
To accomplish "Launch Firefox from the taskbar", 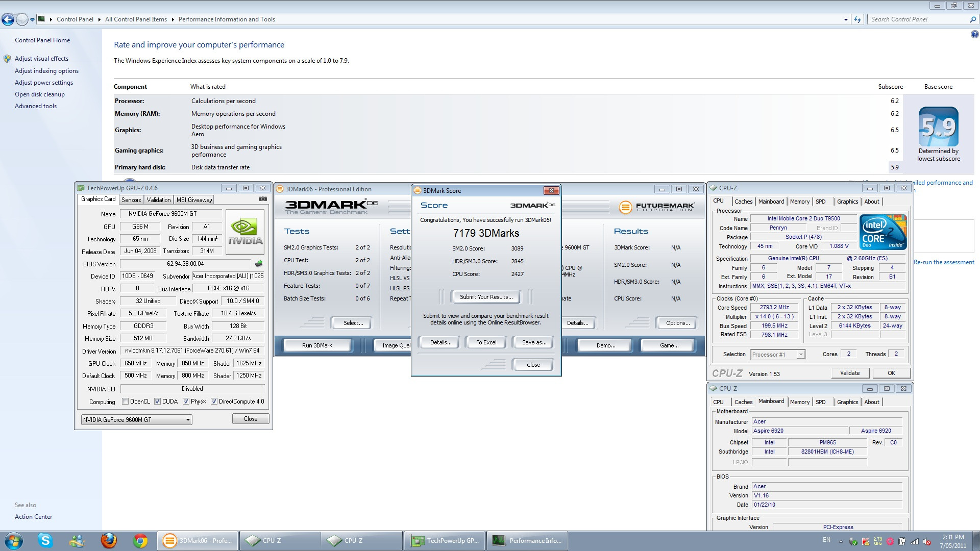I will [x=109, y=541].
